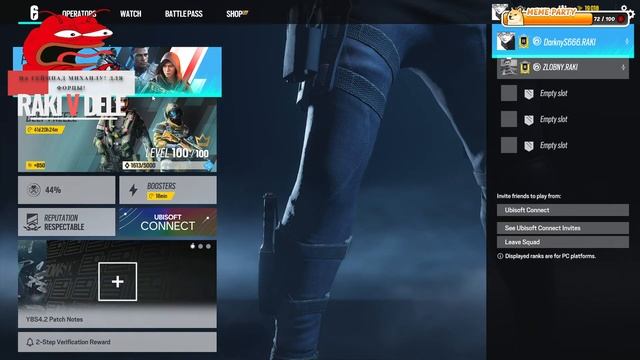640x360 pixels.
Task: Open the Boosters tile
Action: click(168, 190)
